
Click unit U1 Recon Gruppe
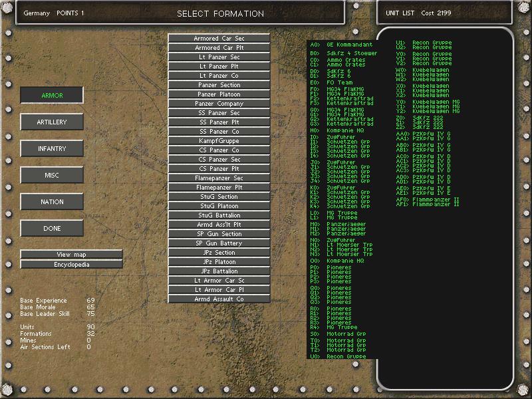[424, 43]
